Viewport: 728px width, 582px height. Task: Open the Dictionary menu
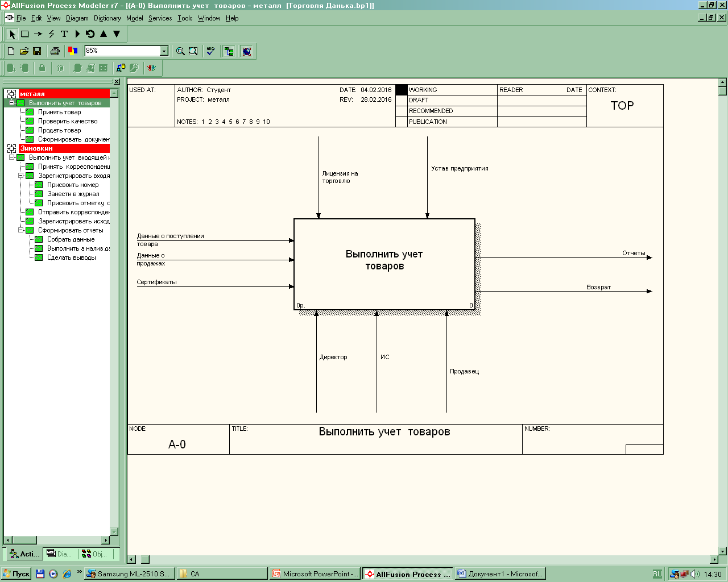pos(107,18)
